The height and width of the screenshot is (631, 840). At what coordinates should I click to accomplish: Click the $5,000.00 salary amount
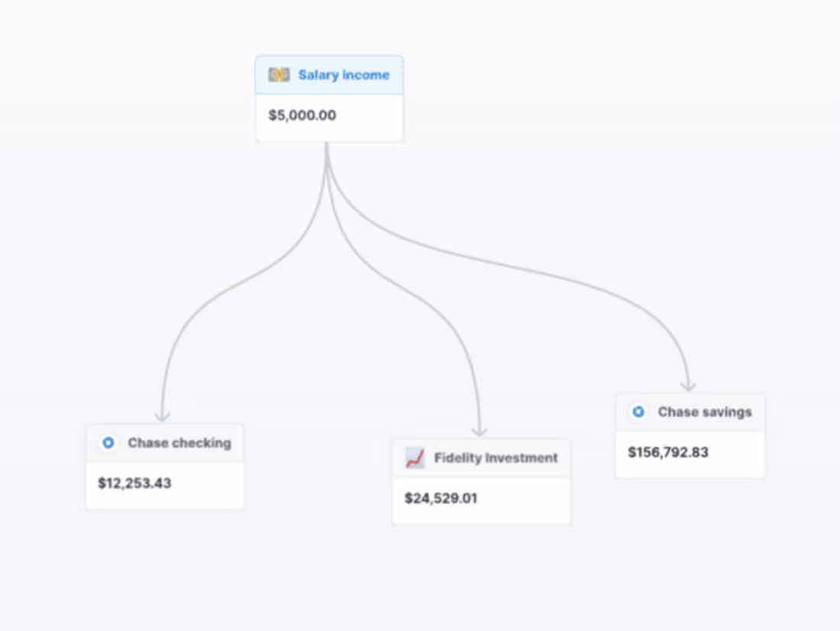(302, 116)
